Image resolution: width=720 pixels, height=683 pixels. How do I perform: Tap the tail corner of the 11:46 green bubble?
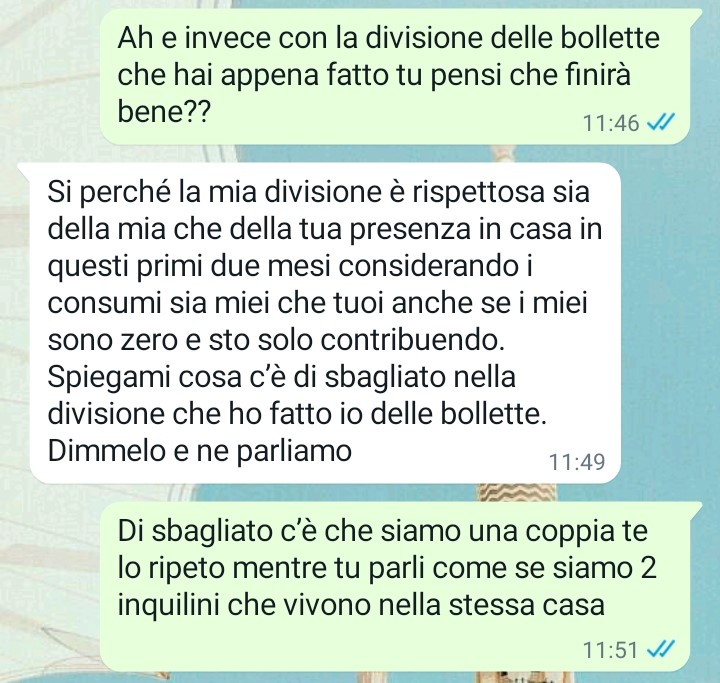pos(695,17)
